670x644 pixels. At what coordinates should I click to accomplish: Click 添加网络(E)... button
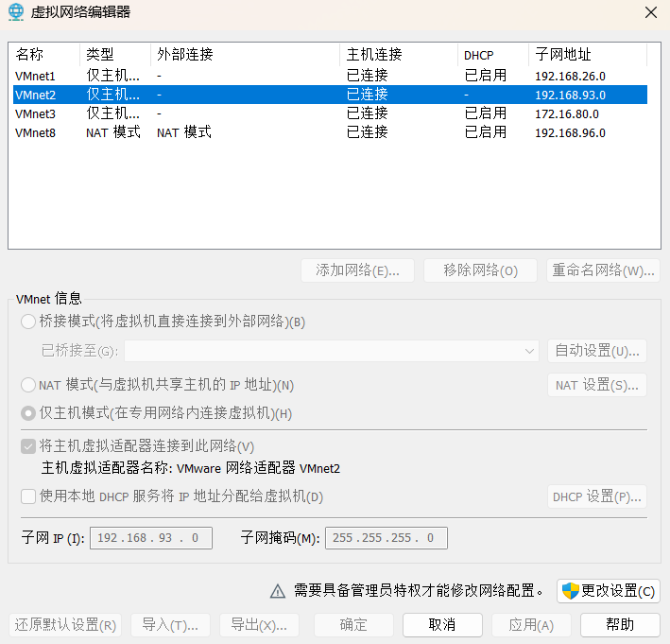pyautogui.click(x=357, y=270)
